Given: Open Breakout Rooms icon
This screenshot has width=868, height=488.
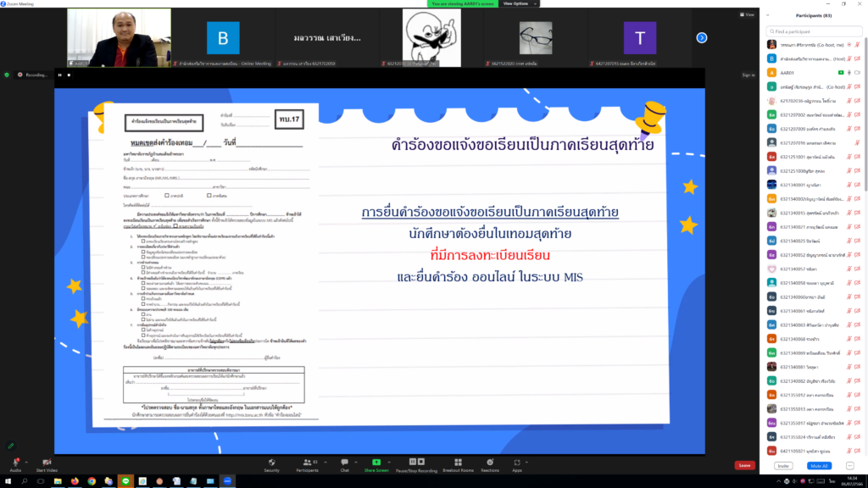Looking at the screenshot, I should tap(458, 462).
